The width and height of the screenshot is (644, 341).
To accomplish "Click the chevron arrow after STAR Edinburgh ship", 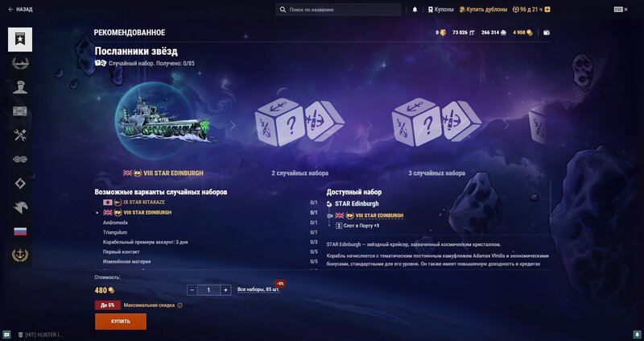I will tap(233, 125).
